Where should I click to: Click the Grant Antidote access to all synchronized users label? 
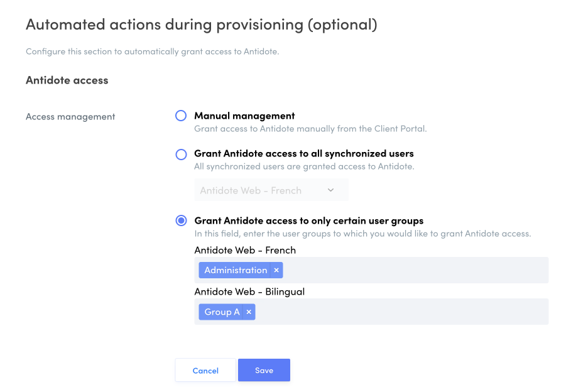304,154
